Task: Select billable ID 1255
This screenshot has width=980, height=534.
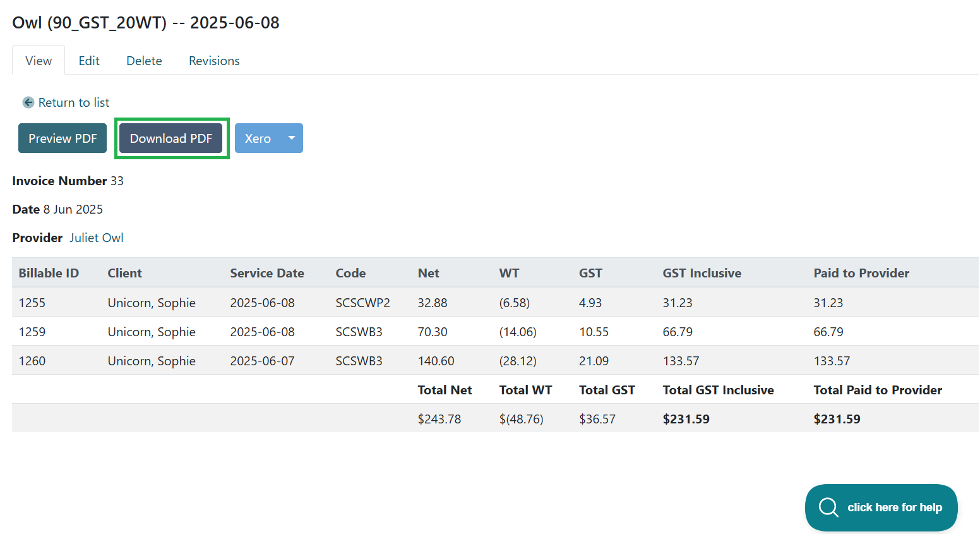Action: 32,303
